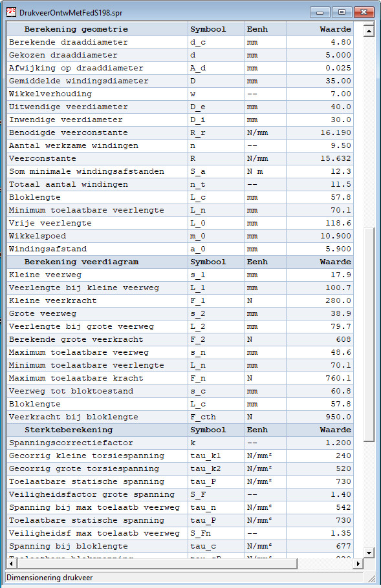
Task: Click the horizontal scrollbar thumb
Action: (x=157, y=563)
